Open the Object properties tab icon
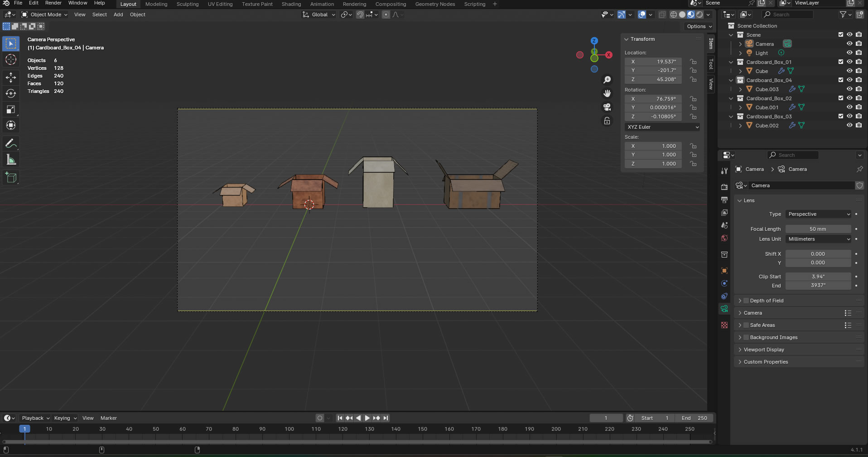Screen dimensions: 868x457 (724, 271)
